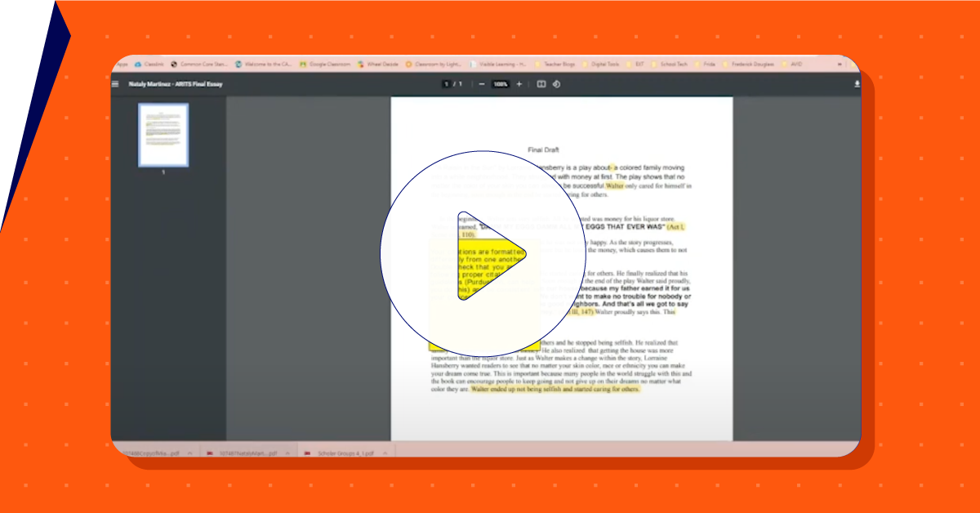Click the 100% zoom level field
The width and height of the screenshot is (980, 513).
(x=500, y=84)
